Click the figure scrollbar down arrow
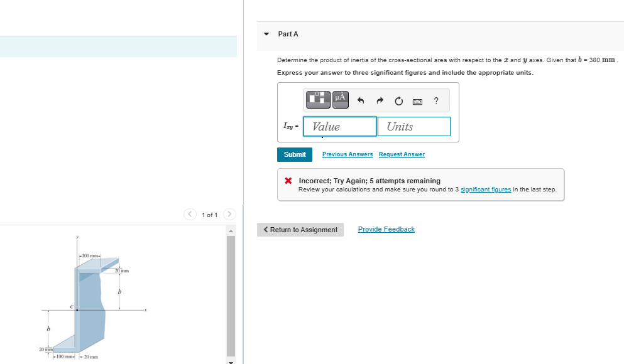624x364 pixels. point(231,361)
